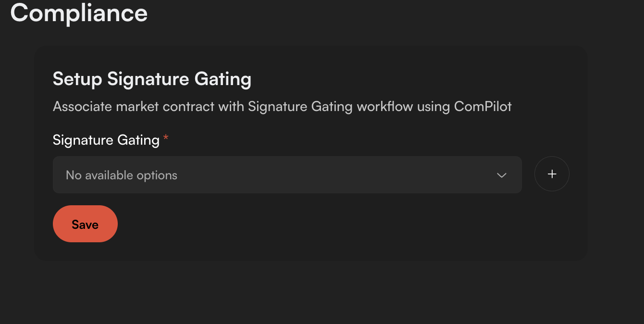Viewport: 644px width, 324px height.
Task: Expand the options list via the down chevron
Action: click(502, 175)
